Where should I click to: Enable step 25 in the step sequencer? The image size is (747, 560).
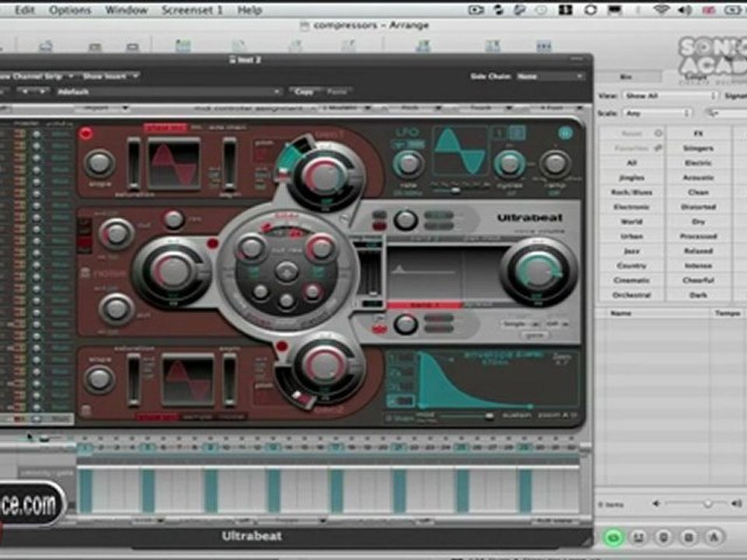point(461,448)
